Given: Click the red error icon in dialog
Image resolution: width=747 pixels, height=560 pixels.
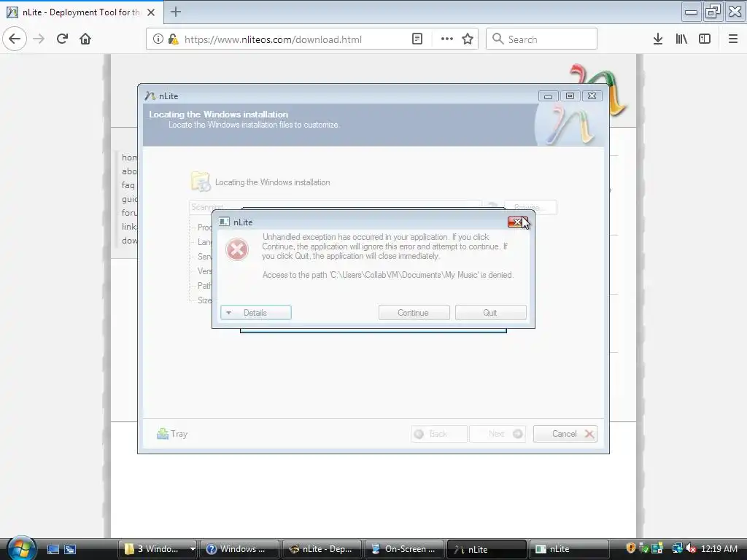Looking at the screenshot, I should [x=237, y=249].
